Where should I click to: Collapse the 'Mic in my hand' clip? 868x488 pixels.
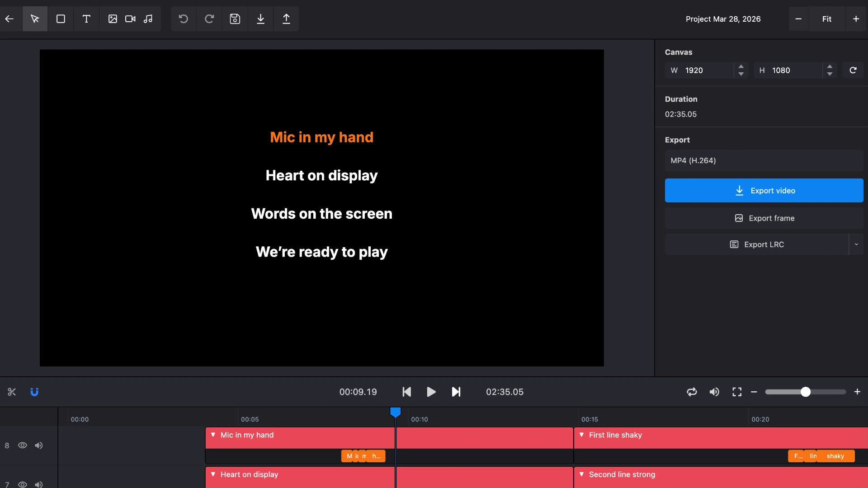point(213,435)
